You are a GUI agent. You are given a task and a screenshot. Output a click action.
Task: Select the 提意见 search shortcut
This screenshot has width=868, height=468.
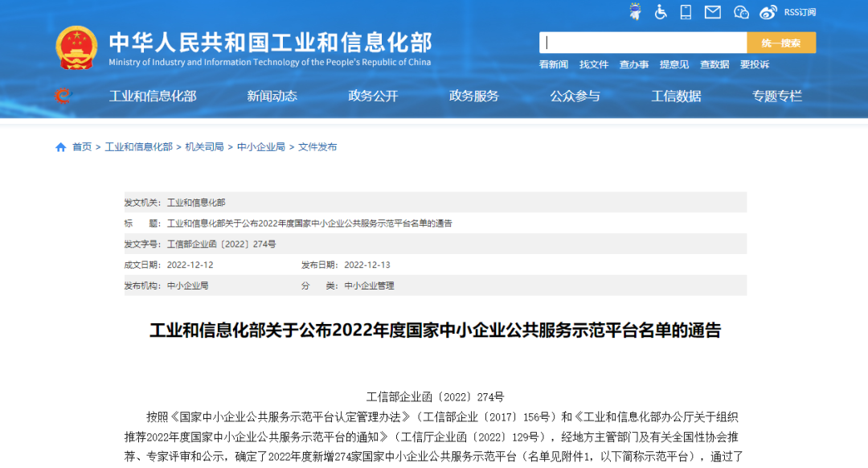pos(674,64)
